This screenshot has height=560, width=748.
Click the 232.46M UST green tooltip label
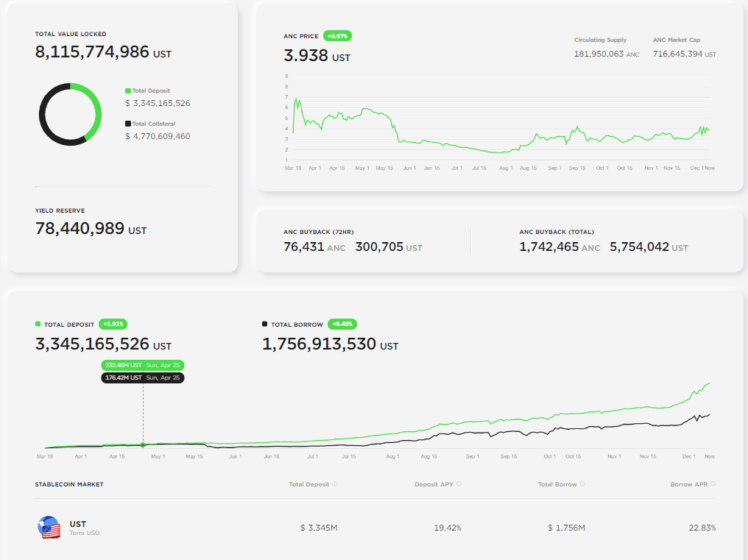coord(142,365)
